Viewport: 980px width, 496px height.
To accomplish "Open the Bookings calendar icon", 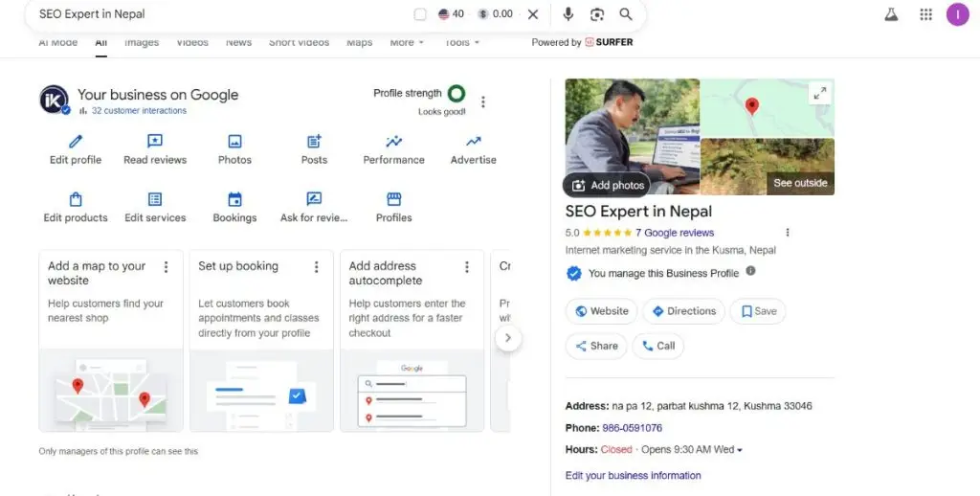I will (x=235, y=199).
